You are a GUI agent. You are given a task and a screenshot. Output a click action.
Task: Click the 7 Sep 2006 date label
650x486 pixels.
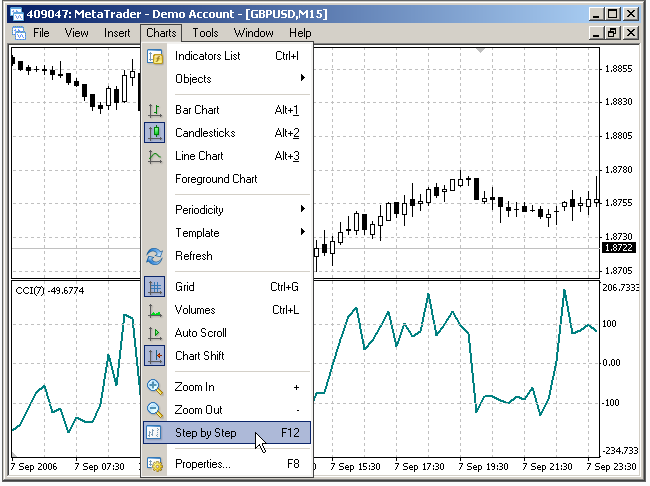tap(34, 467)
